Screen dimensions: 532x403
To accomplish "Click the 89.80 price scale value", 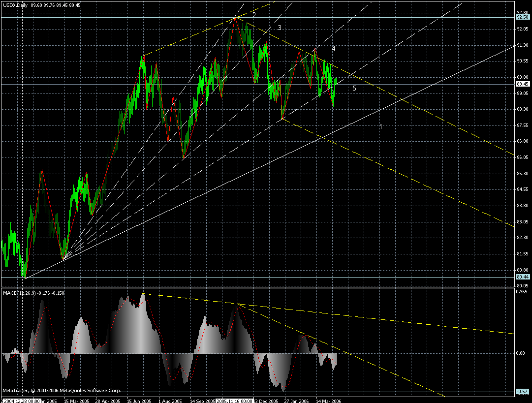I will click(523, 77).
